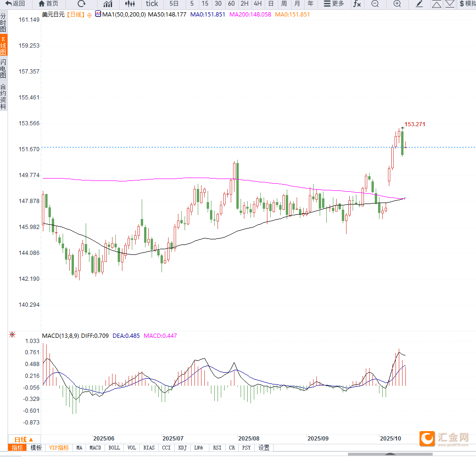Image resolution: width=476 pixels, height=457 pixels.
Task: Select the 日 daily timeframe
Action: [271, 4]
